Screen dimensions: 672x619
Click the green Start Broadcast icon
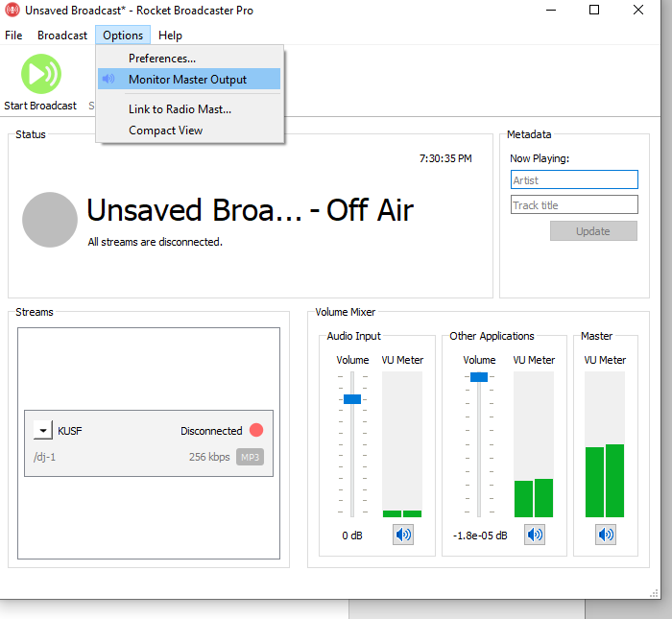(41, 74)
